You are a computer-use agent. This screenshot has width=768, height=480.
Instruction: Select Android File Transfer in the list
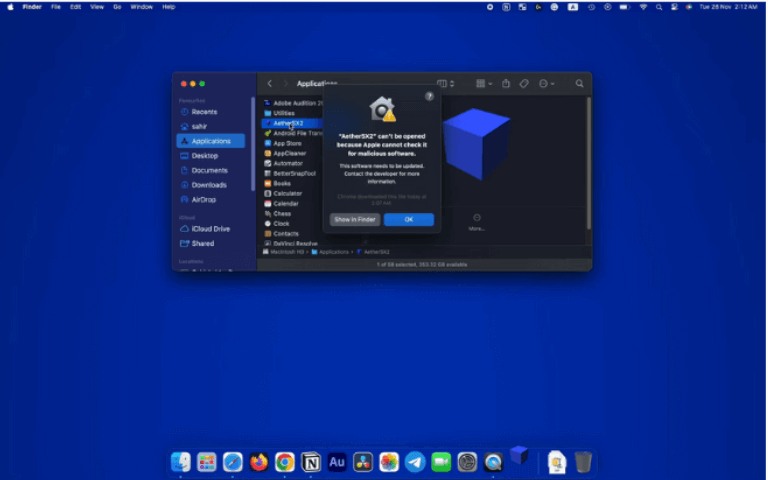[x=293, y=133]
